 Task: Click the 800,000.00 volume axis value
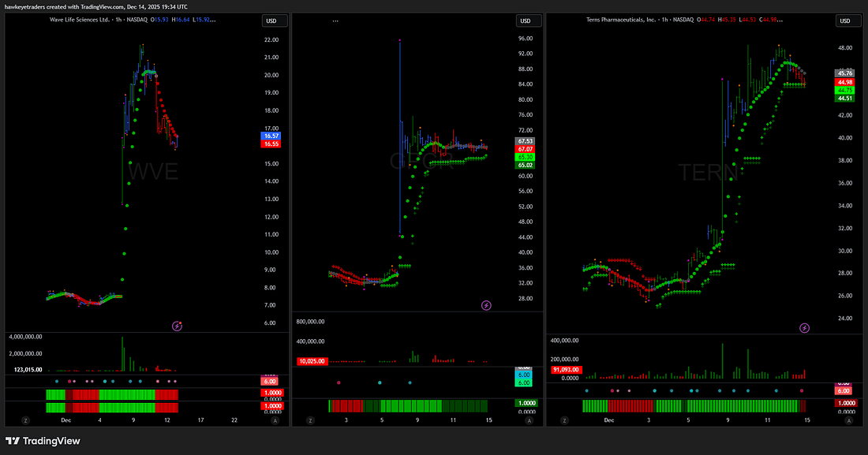point(311,322)
